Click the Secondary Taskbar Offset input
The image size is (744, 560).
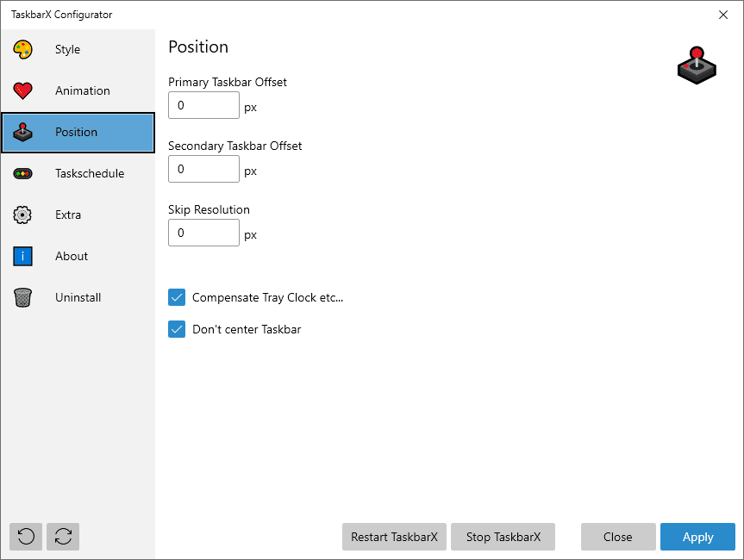click(203, 169)
